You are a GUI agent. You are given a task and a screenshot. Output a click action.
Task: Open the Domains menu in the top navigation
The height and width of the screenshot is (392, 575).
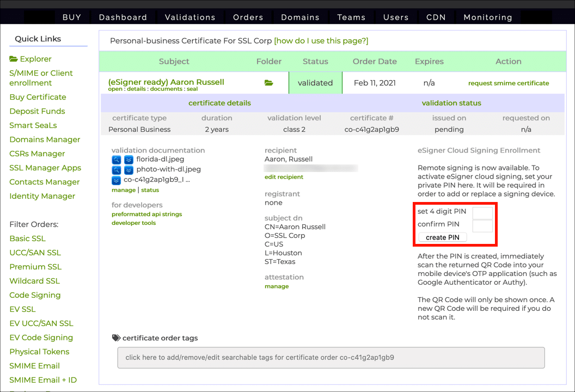pyautogui.click(x=300, y=17)
